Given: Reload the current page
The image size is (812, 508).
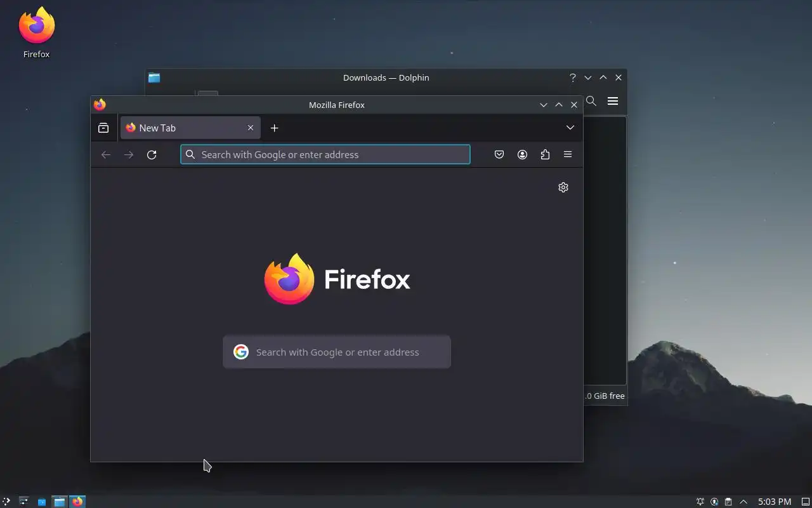Looking at the screenshot, I should pyautogui.click(x=152, y=154).
